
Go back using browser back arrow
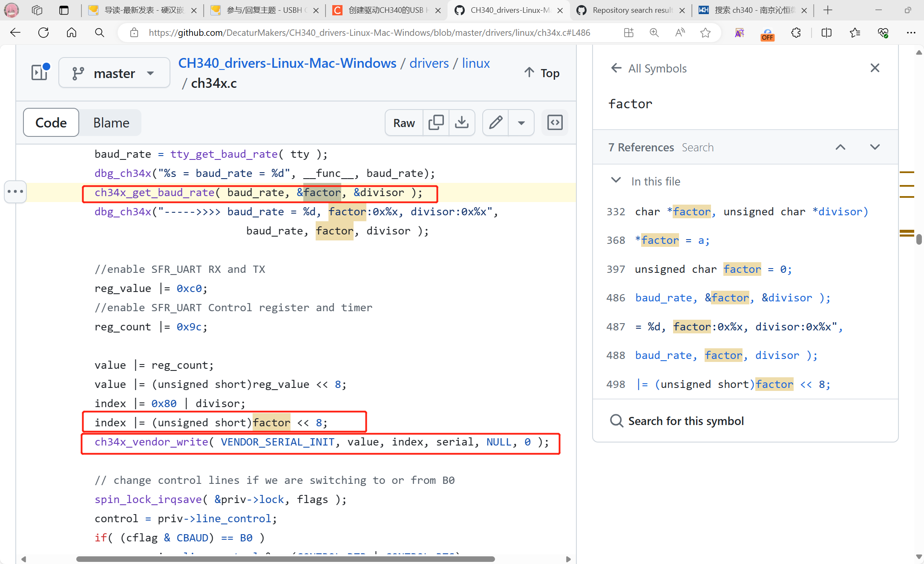pos(15,33)
